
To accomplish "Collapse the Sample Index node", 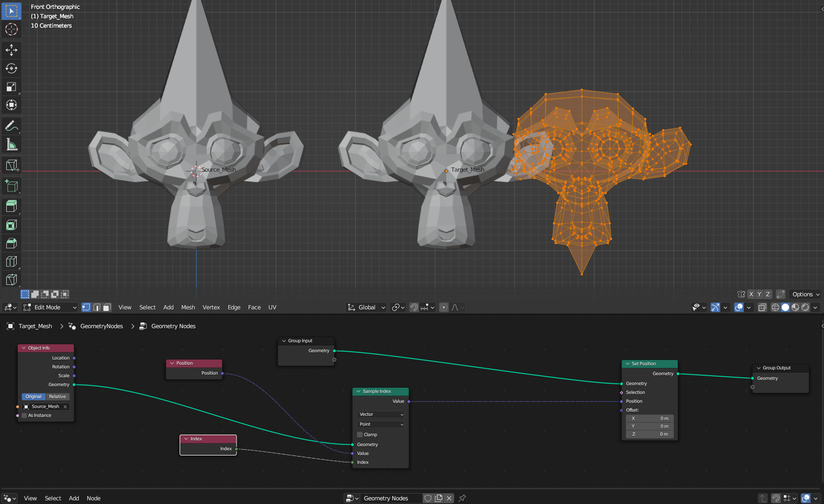I will pos(358,391).
